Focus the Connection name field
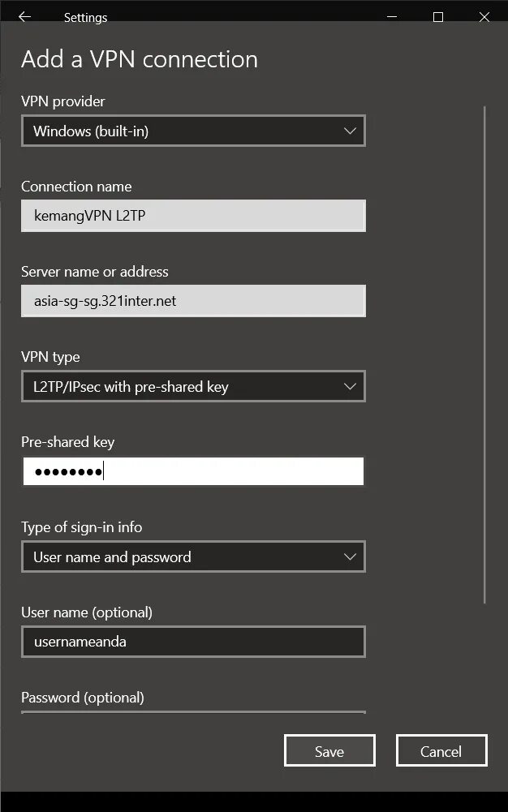 click(x=193, y=216)
